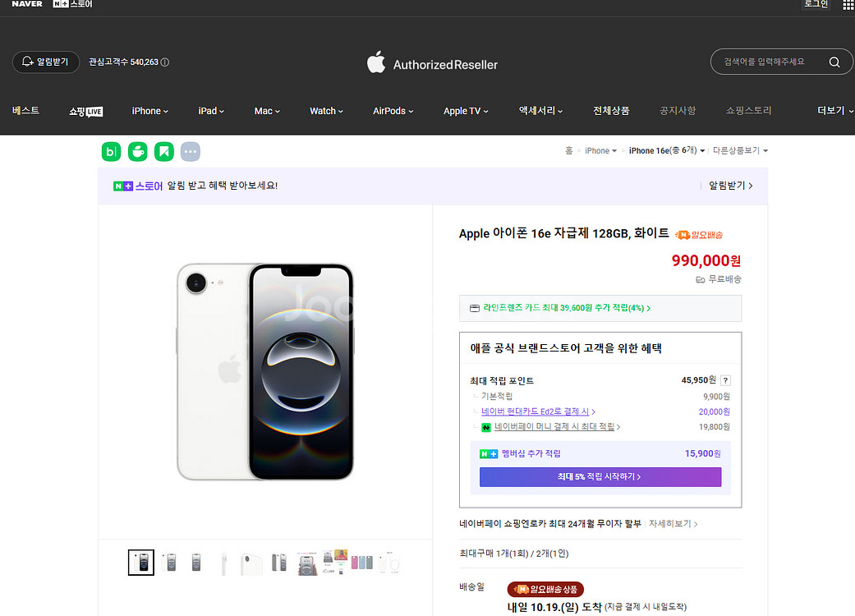Click the Apple logo in header

coord(376,62)
